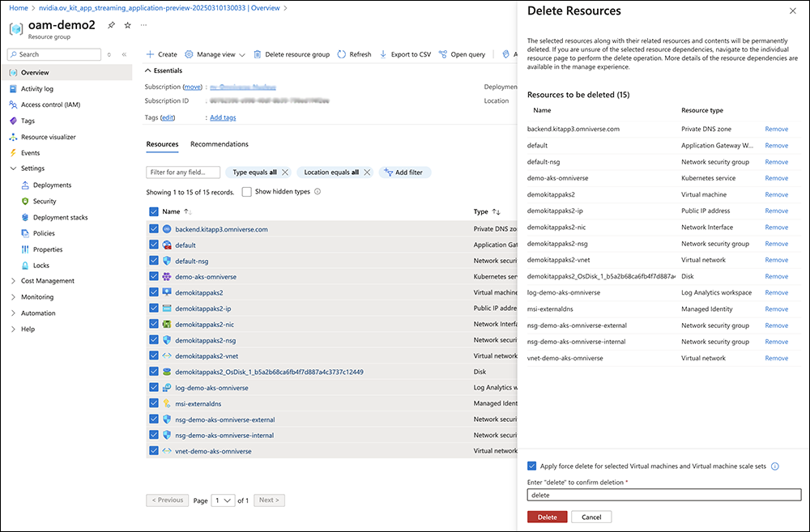Image resolution: width=810 pixels, height=532 pixels.
Task: Remove demo-aks-omniverse from deletion list
Action: pos(777,178)
